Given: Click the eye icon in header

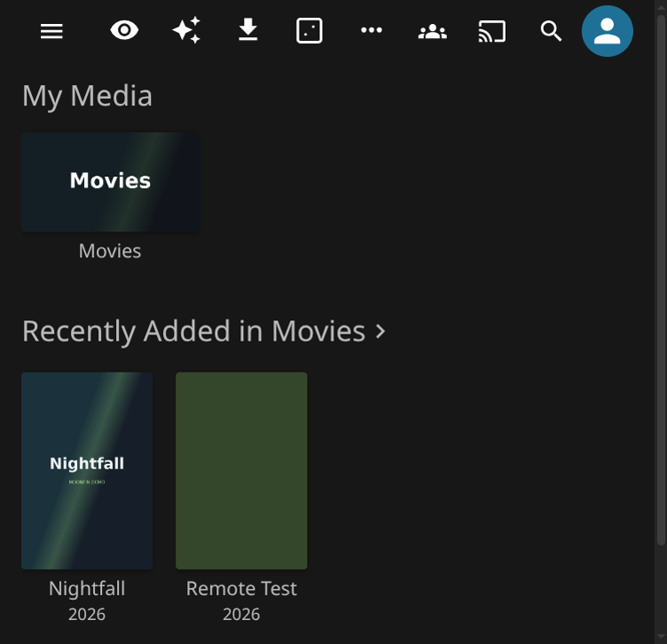Looking at the screenshot, I should 124,31.
